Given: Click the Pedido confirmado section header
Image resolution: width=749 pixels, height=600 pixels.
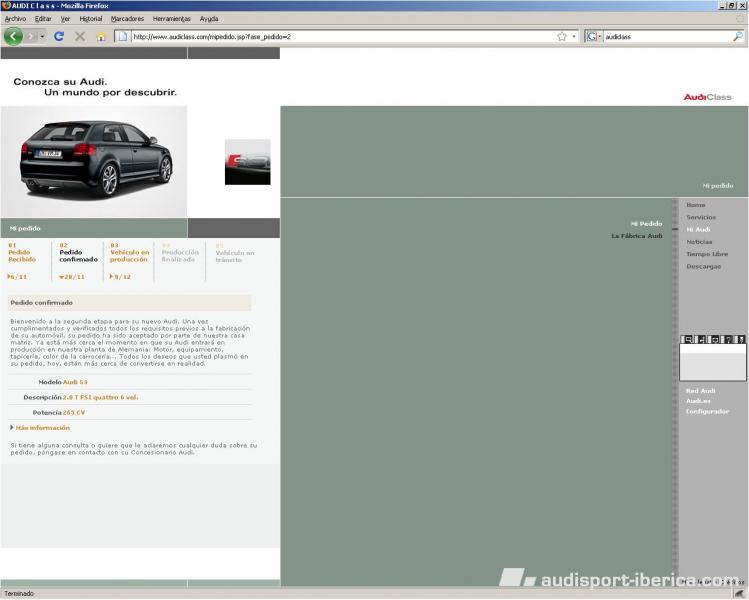Looking at the screenshot, I should [x=129, y=302].
